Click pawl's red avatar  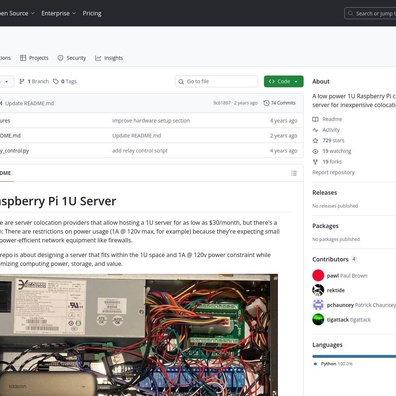(x=318, y=275)
